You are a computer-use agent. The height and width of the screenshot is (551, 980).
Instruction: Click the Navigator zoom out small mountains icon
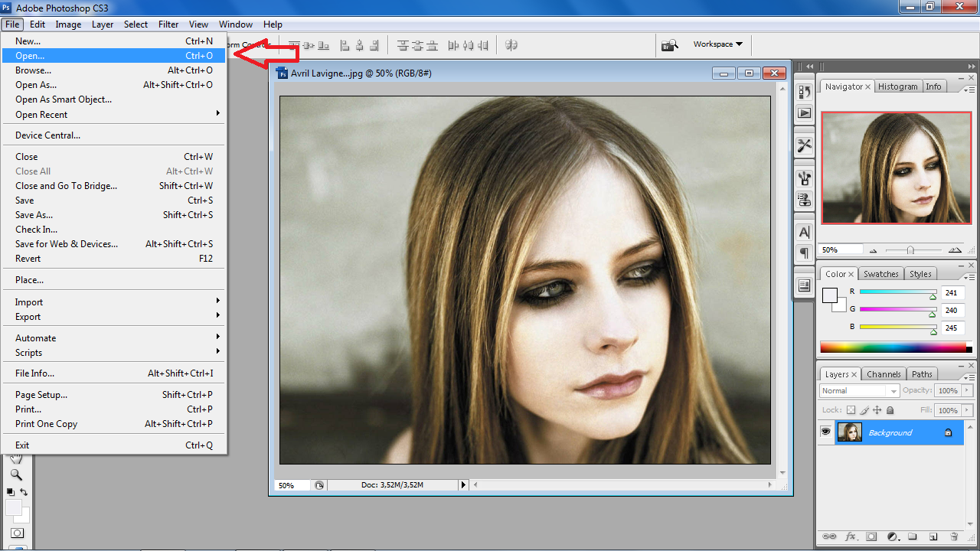pos(873,250)
